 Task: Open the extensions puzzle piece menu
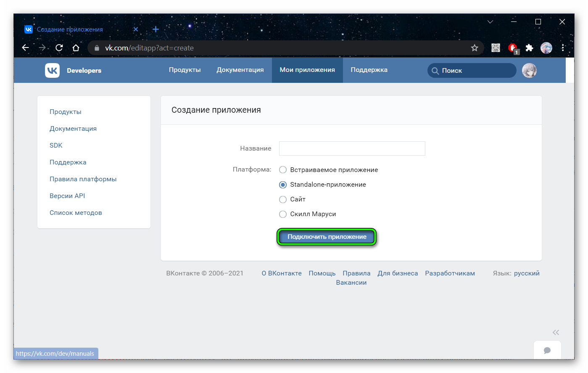click(x=530, y=48)
